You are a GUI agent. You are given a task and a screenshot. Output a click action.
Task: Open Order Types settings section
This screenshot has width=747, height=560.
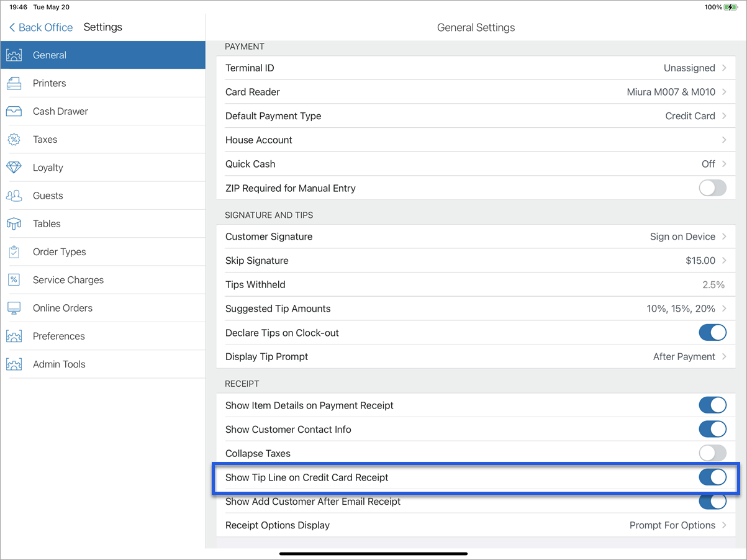pos(102,252)
